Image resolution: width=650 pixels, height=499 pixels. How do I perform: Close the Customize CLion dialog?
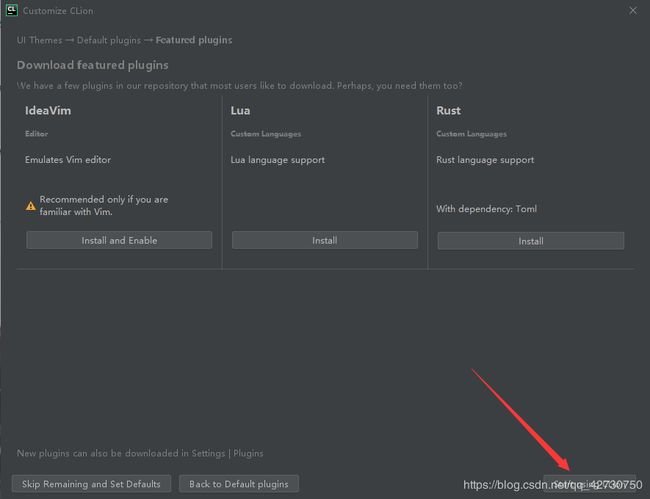633,10
